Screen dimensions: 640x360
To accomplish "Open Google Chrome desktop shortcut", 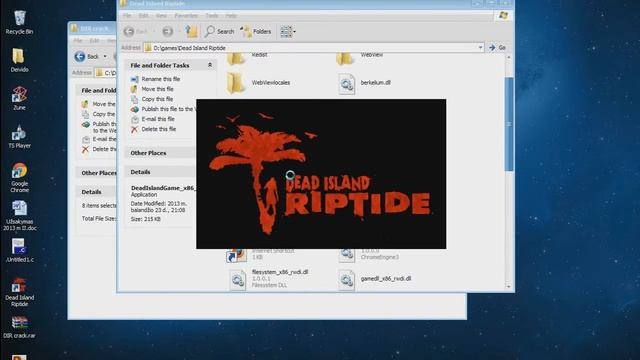I will coord(19,178).
